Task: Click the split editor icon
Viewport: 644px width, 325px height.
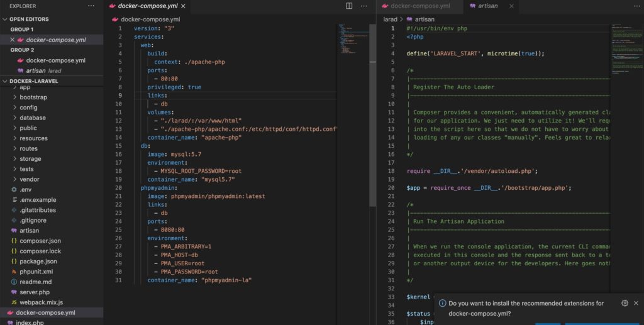Action: tap(350, 6)
